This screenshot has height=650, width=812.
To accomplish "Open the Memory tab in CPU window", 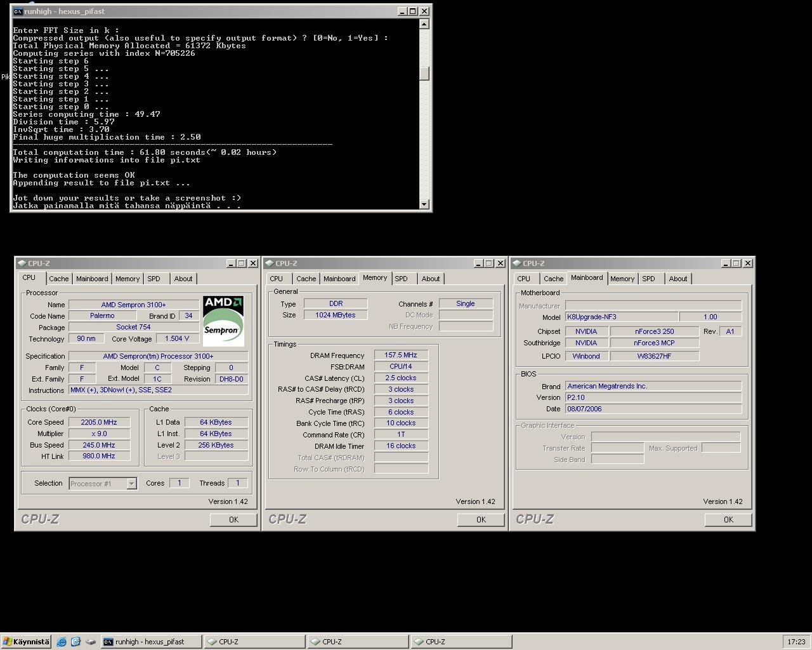I will pyautogui.click(x=128, y=279).
